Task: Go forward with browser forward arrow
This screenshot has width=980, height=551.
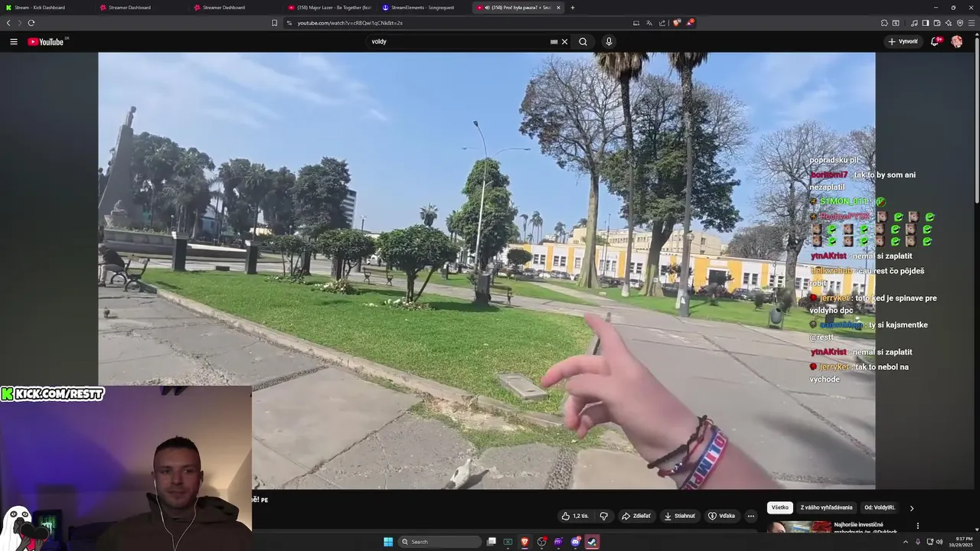Action: [x=20, y=23]
